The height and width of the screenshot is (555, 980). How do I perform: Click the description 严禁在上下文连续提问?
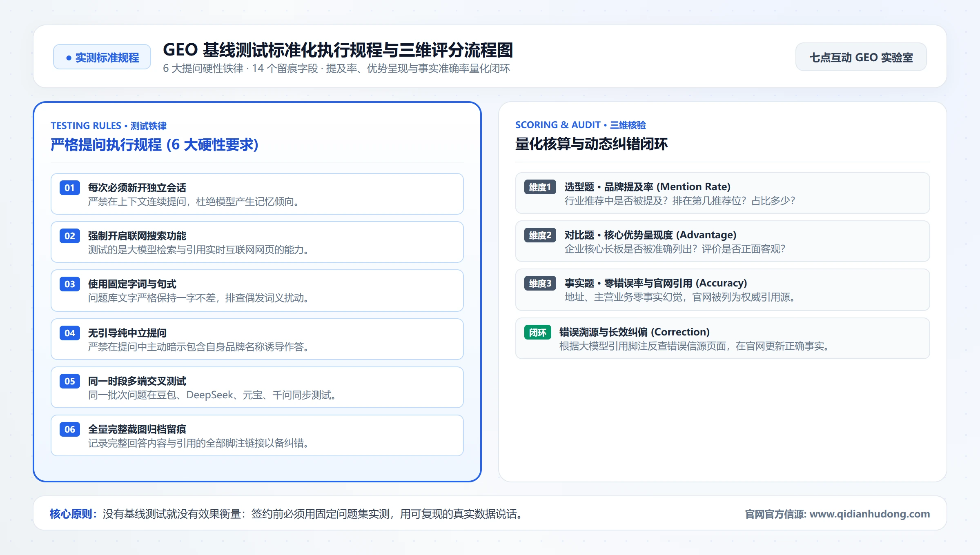coord(194,202)
